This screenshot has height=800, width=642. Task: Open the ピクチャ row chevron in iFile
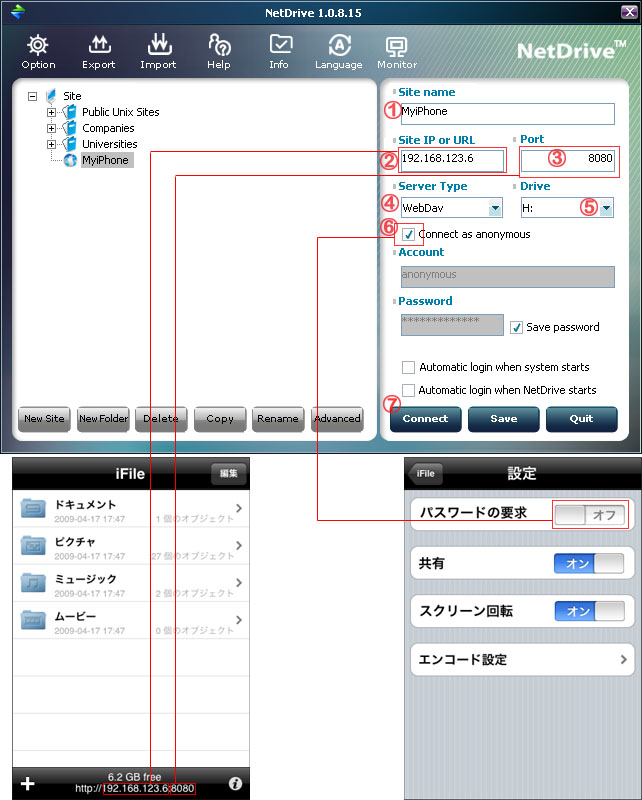point(239,545)
